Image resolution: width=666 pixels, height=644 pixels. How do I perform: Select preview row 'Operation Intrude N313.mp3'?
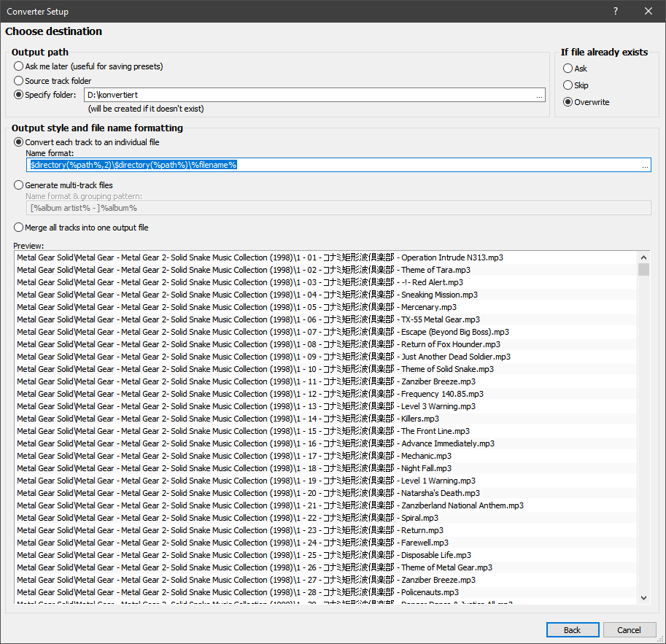click(x=325, y=257)
